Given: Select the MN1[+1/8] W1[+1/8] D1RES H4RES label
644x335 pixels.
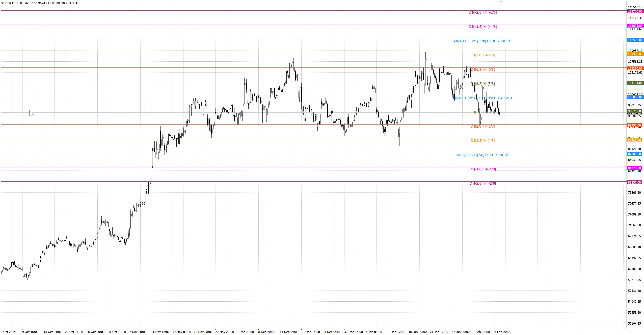Looking at the screenshot, I should click(482, 41).
